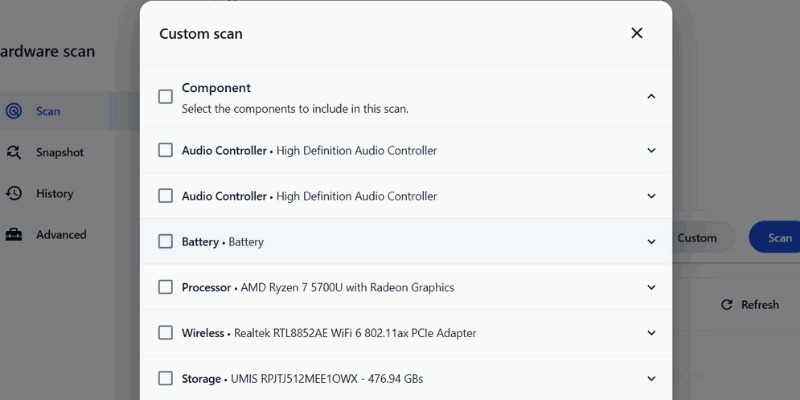The width and height of the screenshot is (800, 400).
Task: Close the Custom scan dialog
Action: click(637, 33)
